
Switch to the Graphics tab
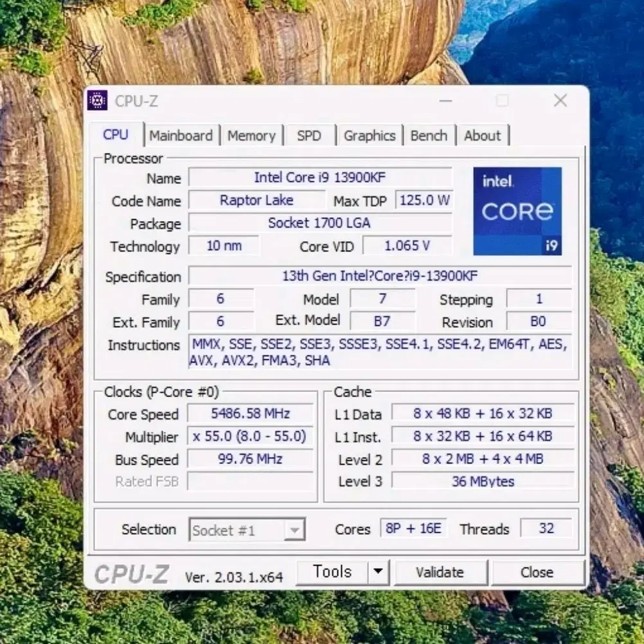[370, 135]
